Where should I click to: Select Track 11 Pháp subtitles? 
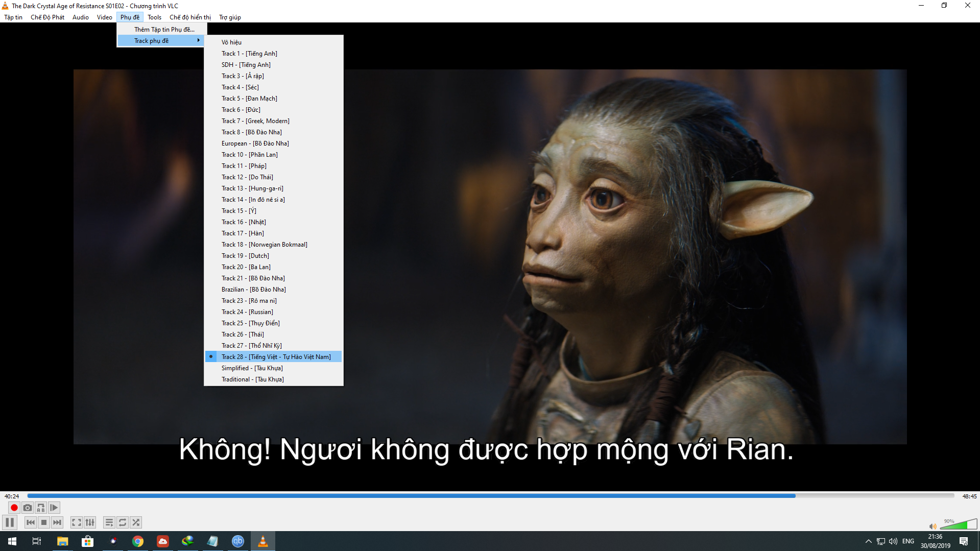click(x=274, y=166)
